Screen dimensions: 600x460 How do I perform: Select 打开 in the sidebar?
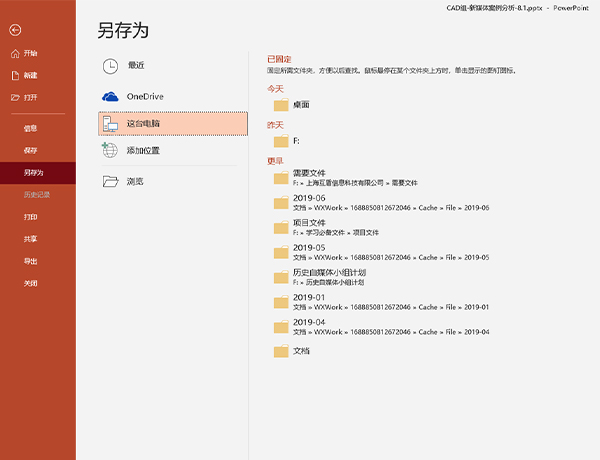38,98
